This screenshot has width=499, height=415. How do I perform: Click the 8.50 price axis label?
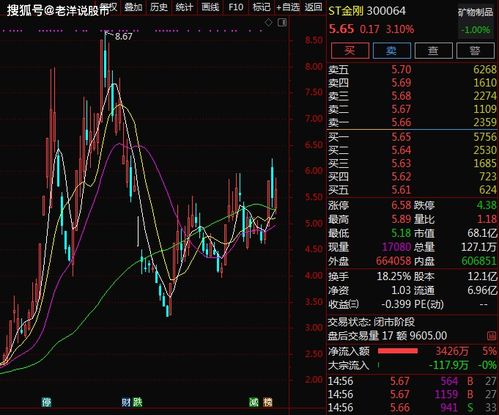tap(314, 40)
